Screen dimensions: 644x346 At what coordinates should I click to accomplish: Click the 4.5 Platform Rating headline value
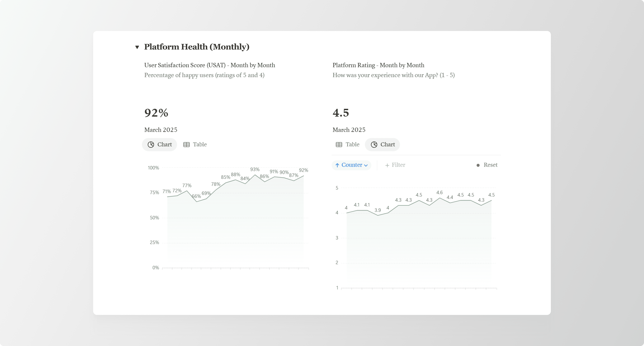(341, 113)
